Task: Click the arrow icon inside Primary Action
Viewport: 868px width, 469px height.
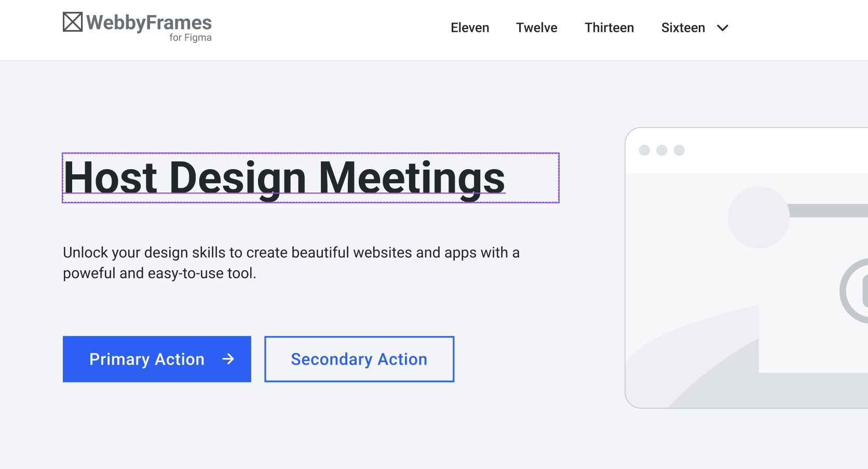Action: 228,359
